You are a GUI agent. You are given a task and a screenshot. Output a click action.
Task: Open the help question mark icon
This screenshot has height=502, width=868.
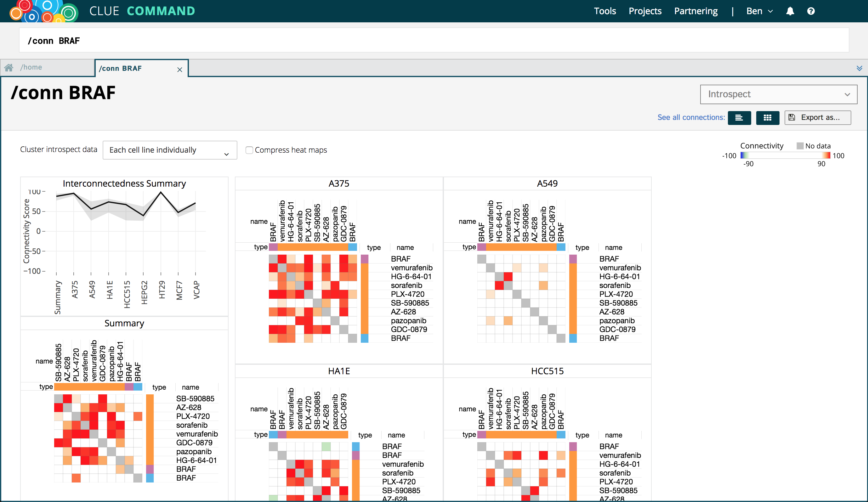[x=811, y=11]
